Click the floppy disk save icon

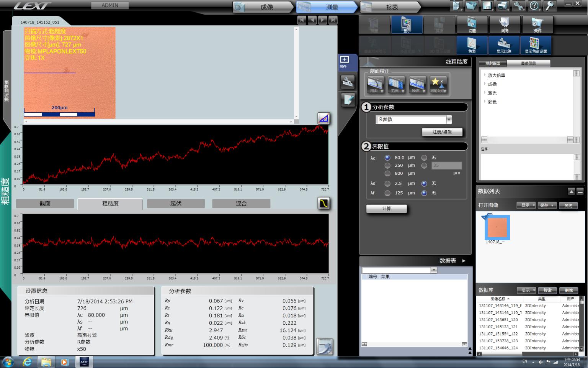tap(487, 6)
